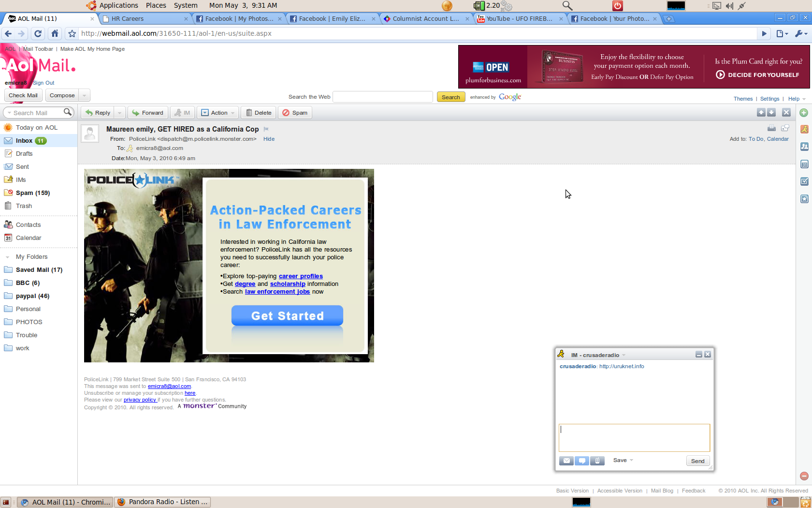
Task: Hide the message header details
Action: (x=269, y=139)
